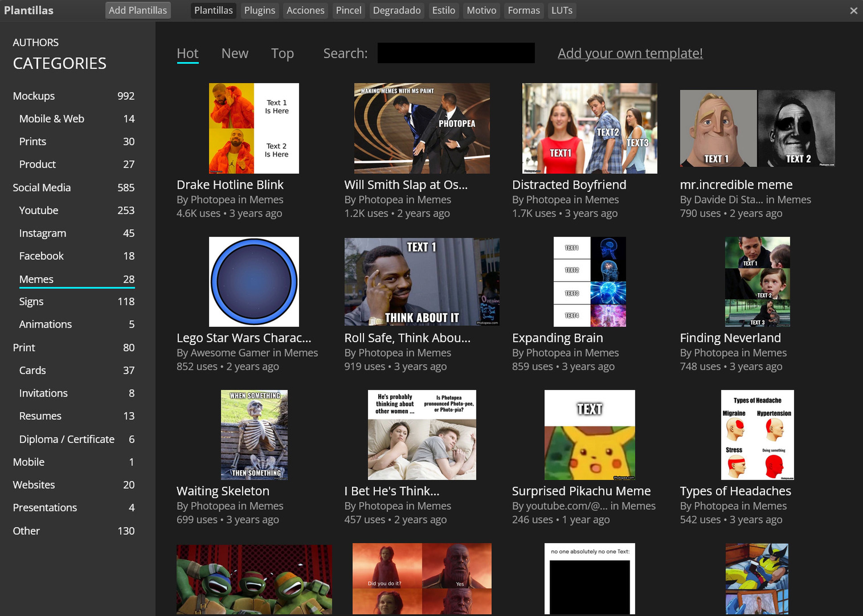863x616 pixels.
Task: Select the Expanding Brain template thumbnail
Action: coord(589,281)
